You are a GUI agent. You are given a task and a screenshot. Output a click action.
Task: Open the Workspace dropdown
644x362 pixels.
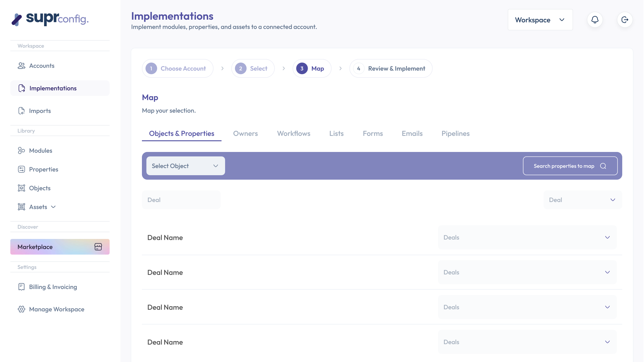(540, 20)
